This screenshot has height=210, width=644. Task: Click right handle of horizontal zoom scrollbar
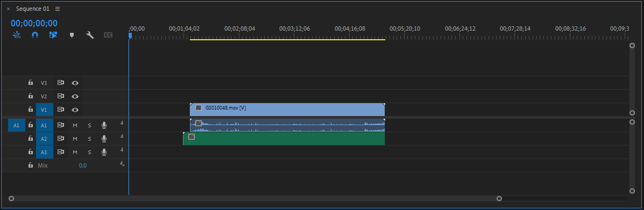point(499,199)
